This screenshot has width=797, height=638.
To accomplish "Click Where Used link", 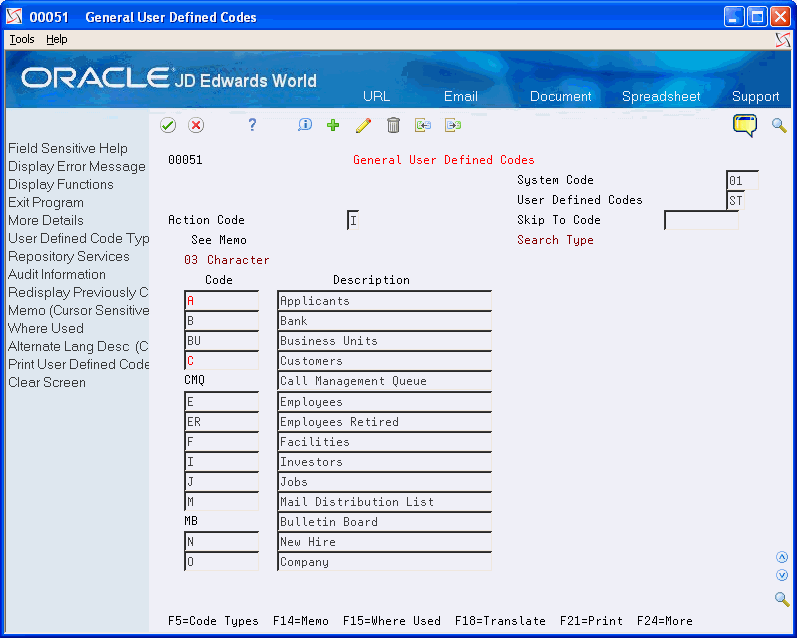I will click(x=46, y=328).
